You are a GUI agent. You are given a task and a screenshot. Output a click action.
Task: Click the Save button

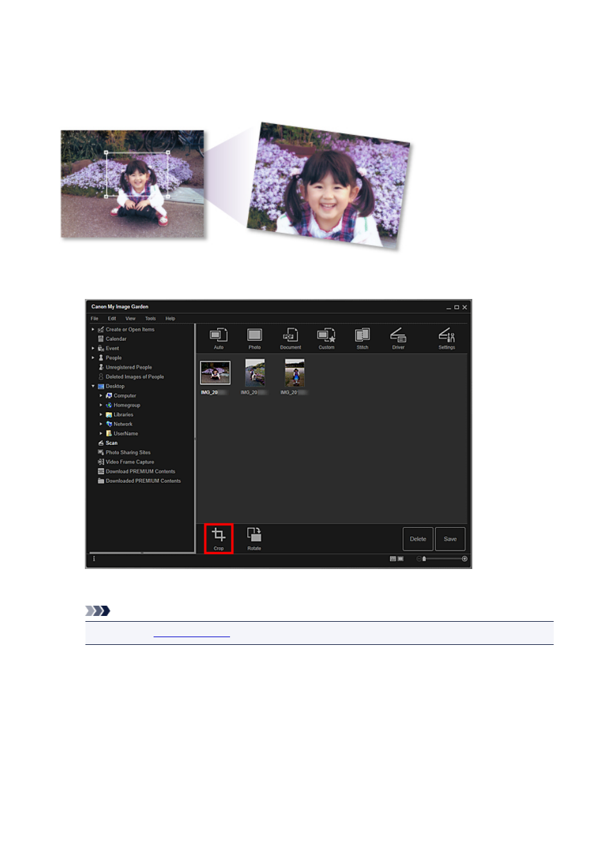(x=450, y=539)
